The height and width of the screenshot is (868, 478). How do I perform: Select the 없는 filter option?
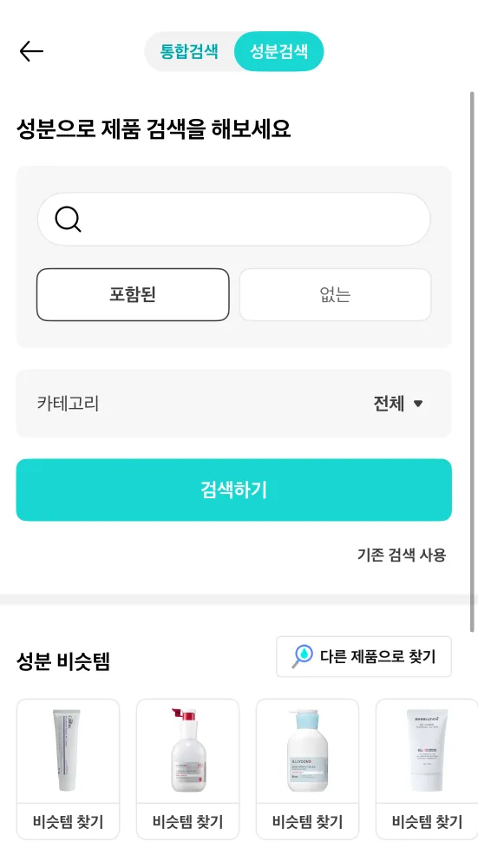coord(335,294)
